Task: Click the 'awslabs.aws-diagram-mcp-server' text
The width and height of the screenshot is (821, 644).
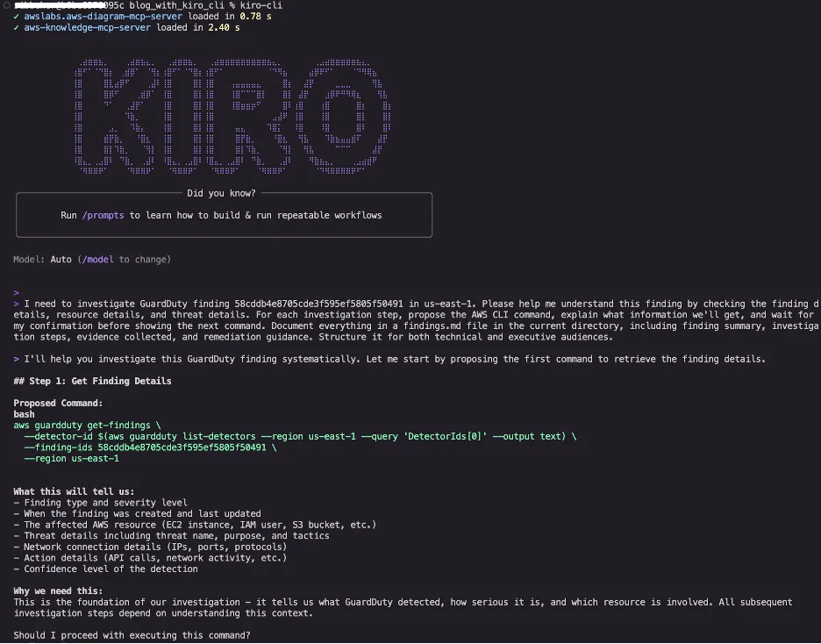Action: [x=103, y=16]
